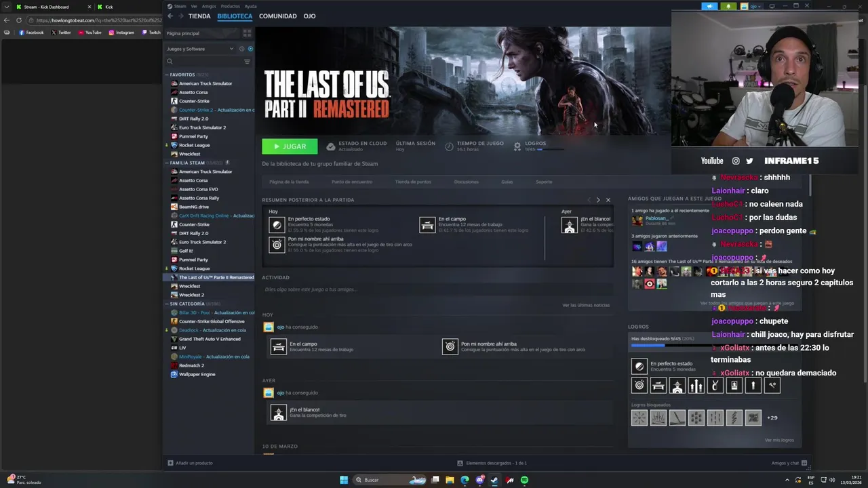Click Pon mi nombre ahí arriba summary icon
The height and width of the screenshot is (488, 868).
click(x=277, y=245)
